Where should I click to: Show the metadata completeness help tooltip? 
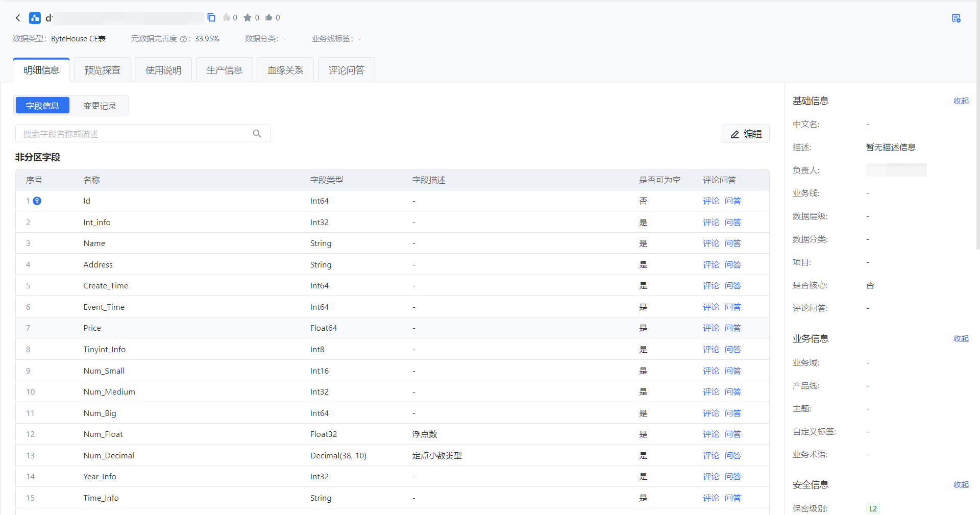point(183,39)
